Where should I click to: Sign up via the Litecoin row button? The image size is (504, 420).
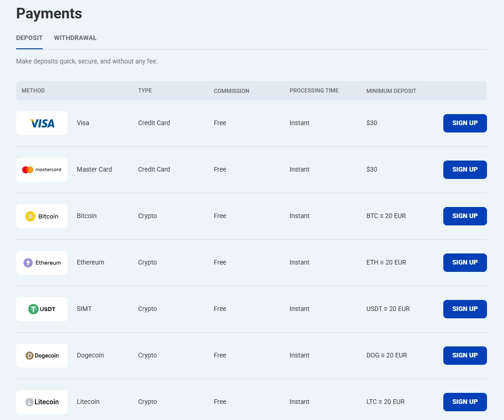coord(465,402)
